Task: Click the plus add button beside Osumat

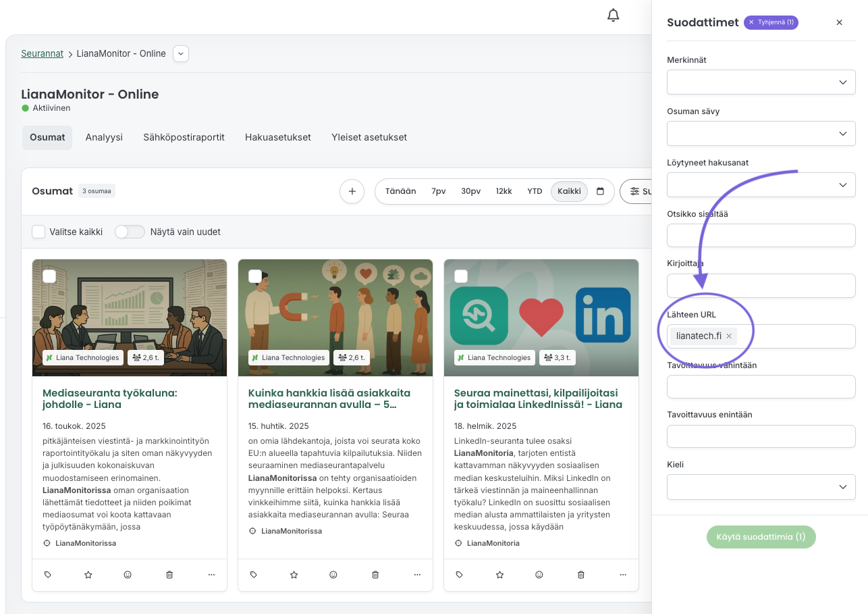Action: tap(352, 191)
